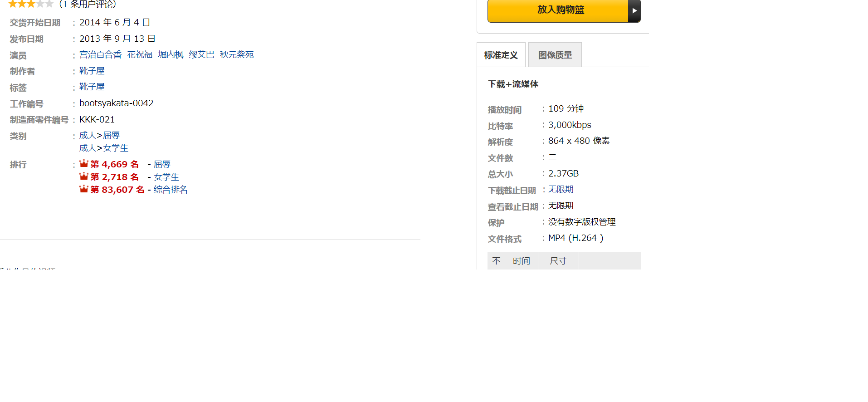Click the 864 x 480 像素 resolution value
868x402 pixels.
[579, 141]
